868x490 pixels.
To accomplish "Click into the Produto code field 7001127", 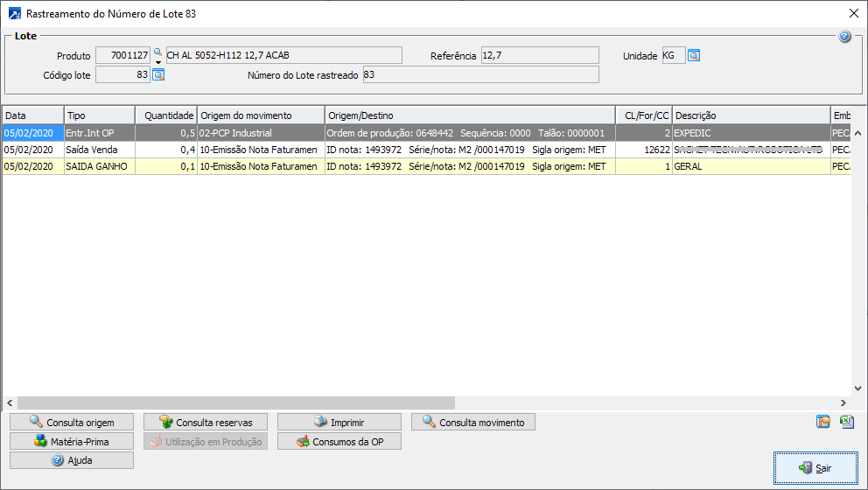I will point(122,55).
